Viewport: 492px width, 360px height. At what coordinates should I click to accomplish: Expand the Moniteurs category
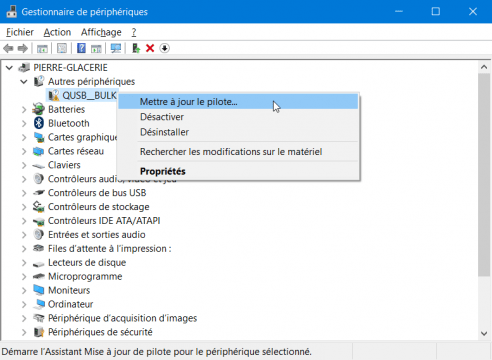pyautogui.click(x=24, y=290)
